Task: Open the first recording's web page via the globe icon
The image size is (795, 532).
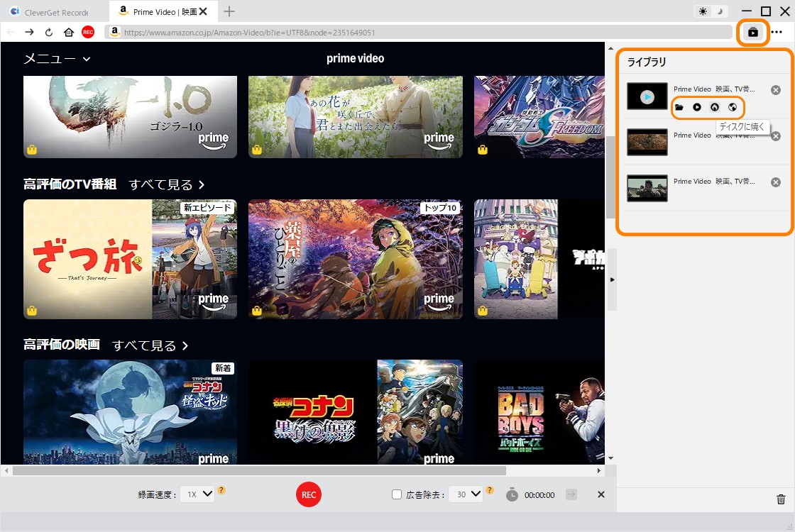Action: (x=733, y=107)
